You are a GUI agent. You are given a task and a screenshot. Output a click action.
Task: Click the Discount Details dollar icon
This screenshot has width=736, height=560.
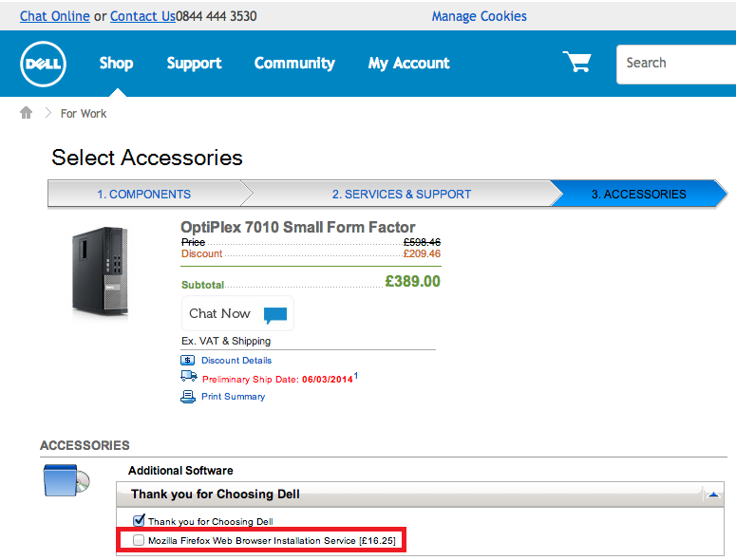pos(188,361)
